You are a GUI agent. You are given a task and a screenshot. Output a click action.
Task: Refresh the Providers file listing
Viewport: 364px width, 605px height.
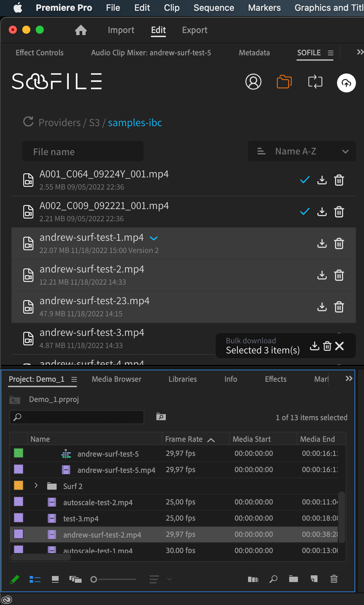[28, 122]
